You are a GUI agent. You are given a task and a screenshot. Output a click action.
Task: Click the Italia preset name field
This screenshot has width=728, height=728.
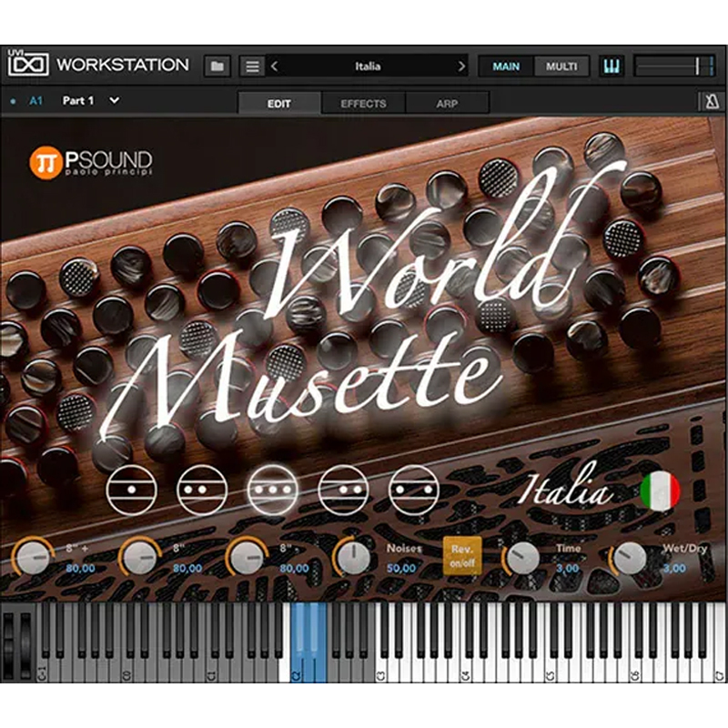(368, 66)
